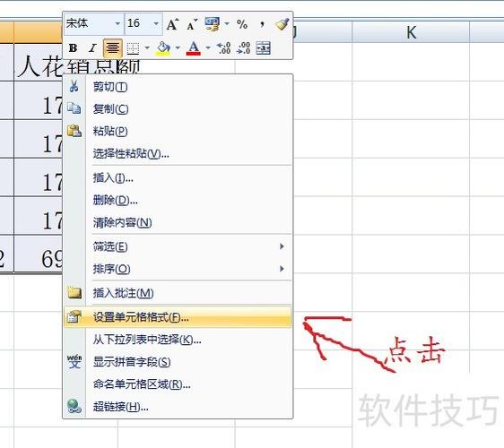Open 选择性粘贴(V)... dialog
The height and width of the screenshot is (448, 504).
(178, 153)
